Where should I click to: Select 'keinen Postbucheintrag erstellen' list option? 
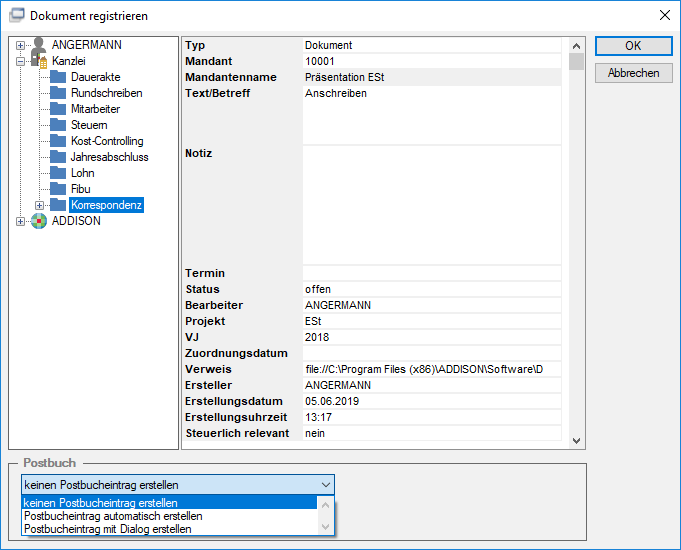169,503
